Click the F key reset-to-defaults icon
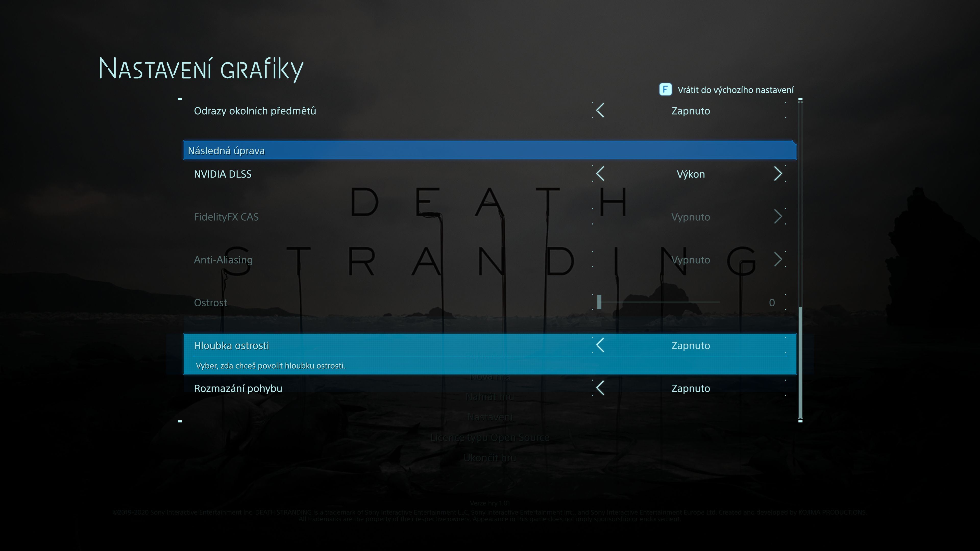Viewport: 980px width, 551px height. (x=665, y=90)
